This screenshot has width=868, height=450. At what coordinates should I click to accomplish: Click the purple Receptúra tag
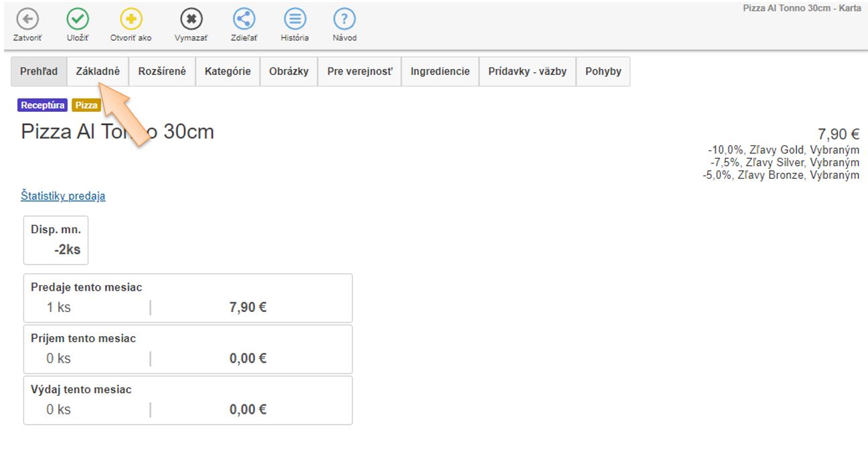tap(43, 105)
